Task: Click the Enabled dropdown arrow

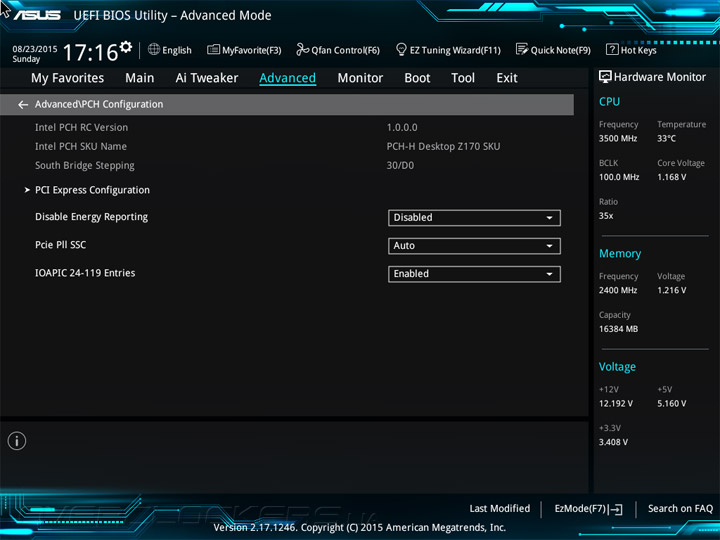Action: coord(549,275)
